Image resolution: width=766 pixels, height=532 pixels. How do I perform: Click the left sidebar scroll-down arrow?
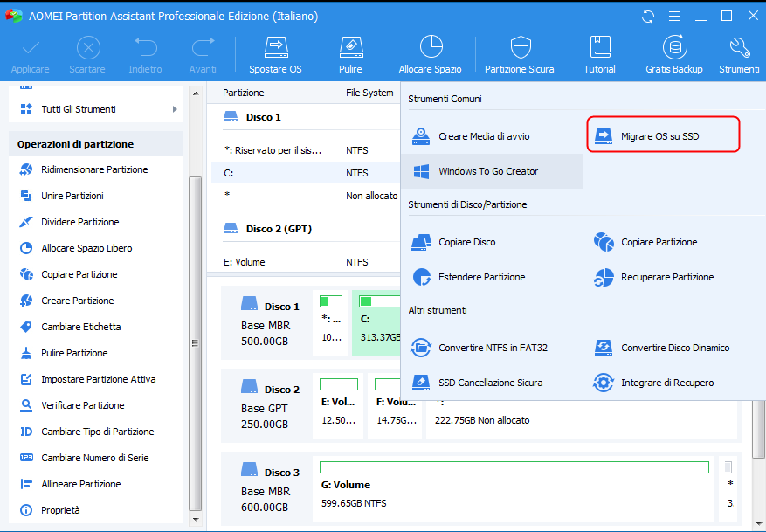[196, 519]
